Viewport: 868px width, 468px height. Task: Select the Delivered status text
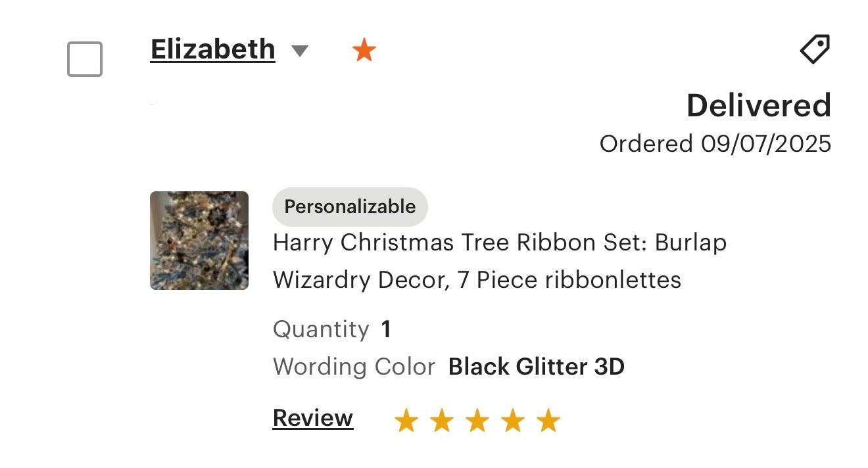pos(759,106)
